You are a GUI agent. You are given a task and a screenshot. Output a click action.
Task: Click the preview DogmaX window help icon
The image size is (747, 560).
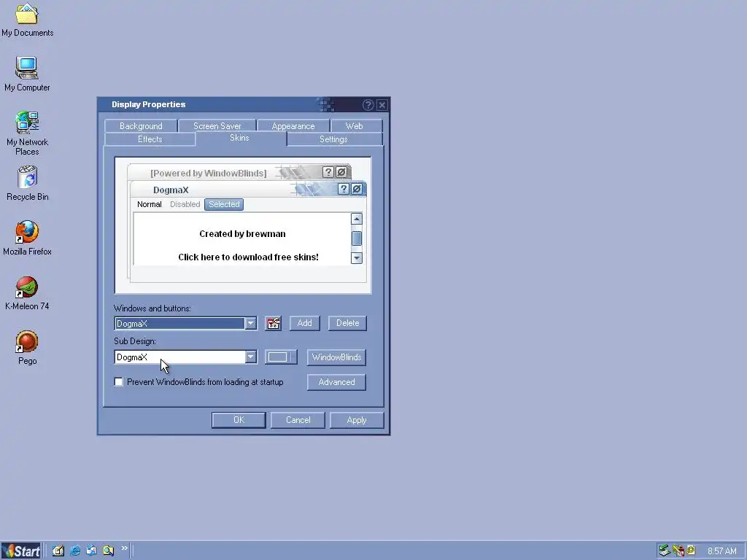point(343,189)
